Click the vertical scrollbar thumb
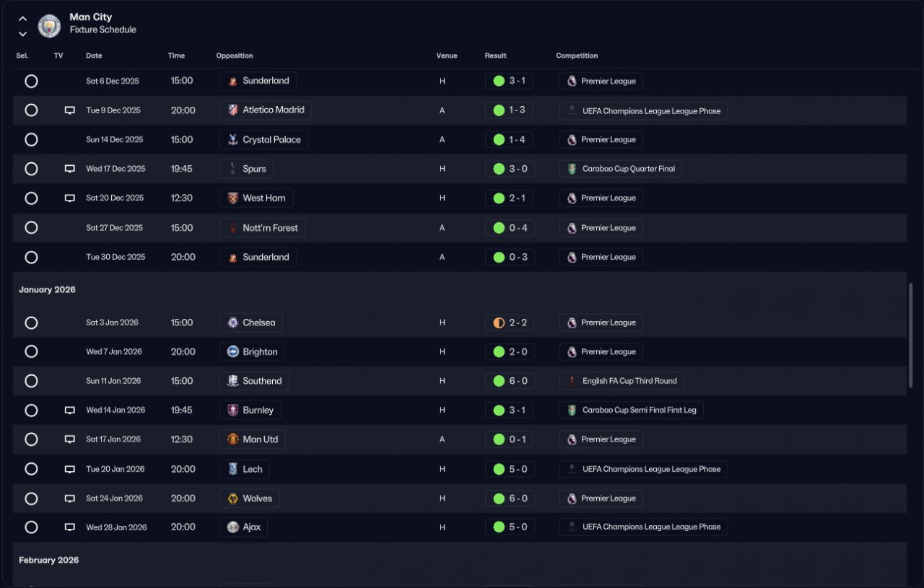This screenshot has height=588, width=924. coord(910,335)
